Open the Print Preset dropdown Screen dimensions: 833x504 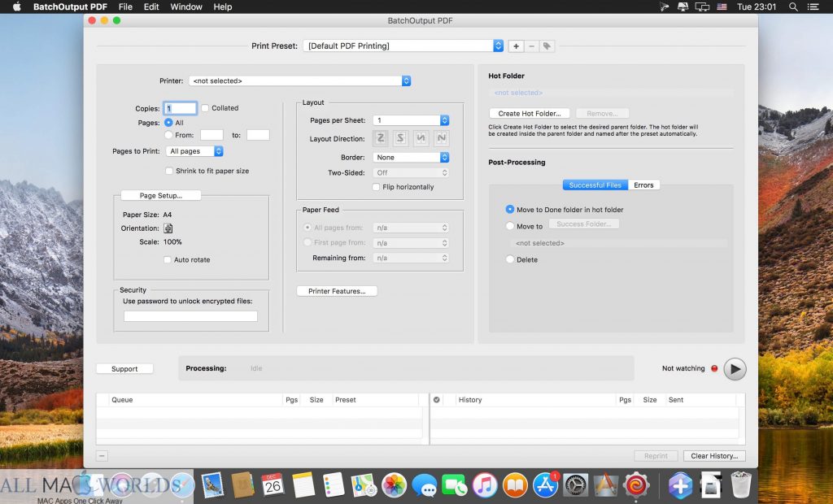coord(403,46)
